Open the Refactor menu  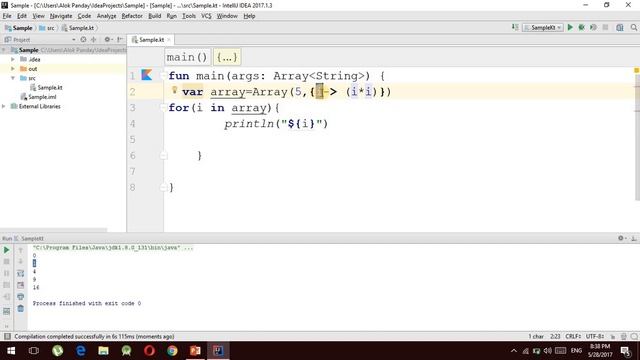[x=132, y=16]
